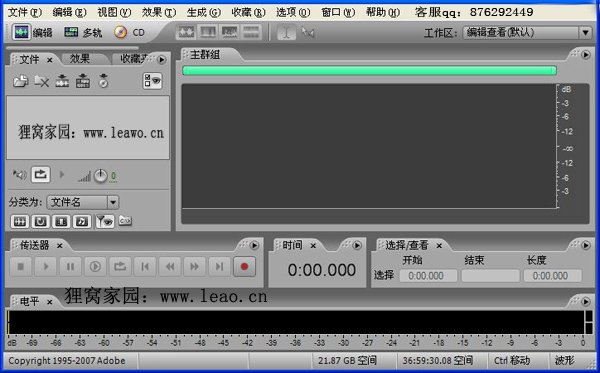Viewport: 600px width, 373px height.
Task: Toggle loop preview in the Files panel
Action: click(x=41, y=175)
